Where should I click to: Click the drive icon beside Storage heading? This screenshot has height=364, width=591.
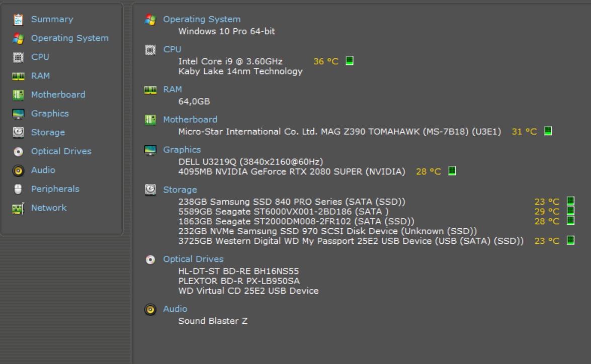pyautogui.click(x=150, y=190)
